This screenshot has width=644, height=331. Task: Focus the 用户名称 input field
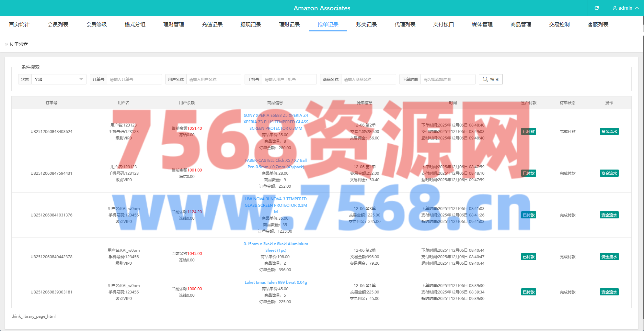click(x=213, y=79)
